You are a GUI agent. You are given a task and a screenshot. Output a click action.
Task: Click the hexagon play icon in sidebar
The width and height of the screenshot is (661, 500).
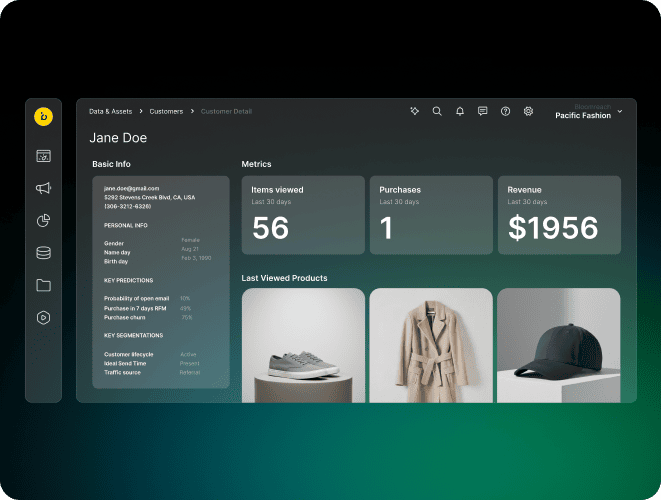point(43,318)
